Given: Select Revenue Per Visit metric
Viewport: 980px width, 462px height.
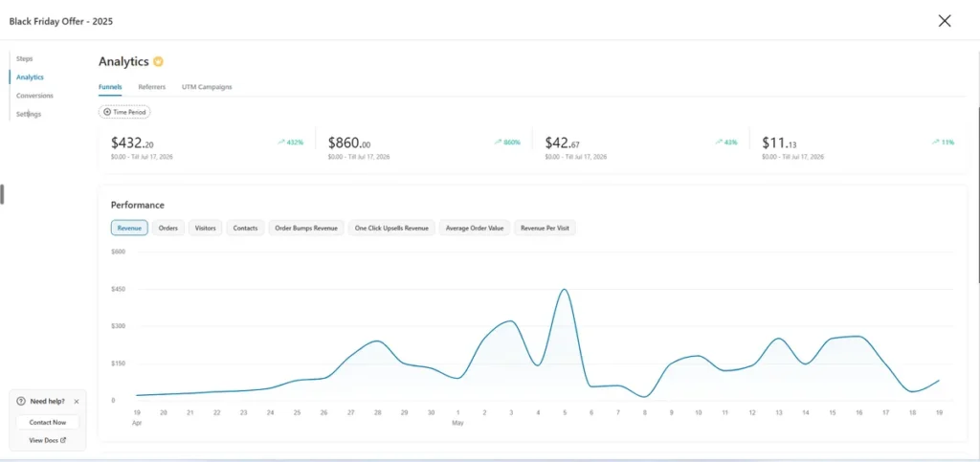Looking at the screenshot, I should point(545,228).
